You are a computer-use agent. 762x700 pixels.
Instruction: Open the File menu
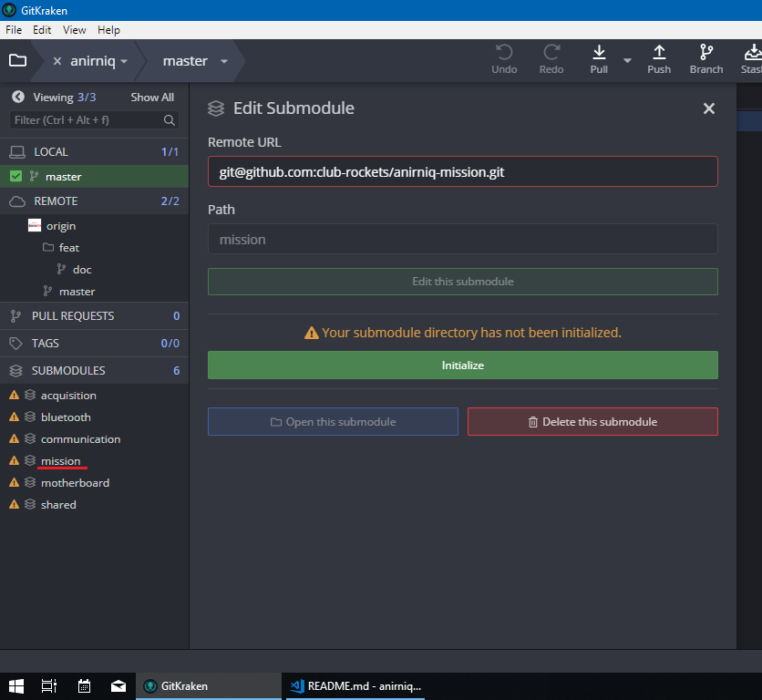(14, 30)
